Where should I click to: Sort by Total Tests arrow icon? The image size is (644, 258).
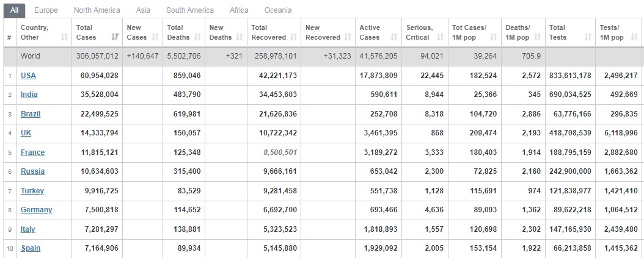pyautogui.click(x=588, y=37)
